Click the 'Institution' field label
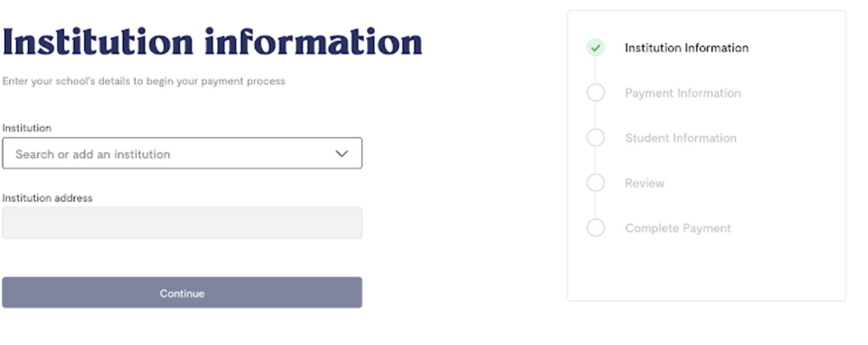Screen dimensions: 868x345 [x=27, y=128]
